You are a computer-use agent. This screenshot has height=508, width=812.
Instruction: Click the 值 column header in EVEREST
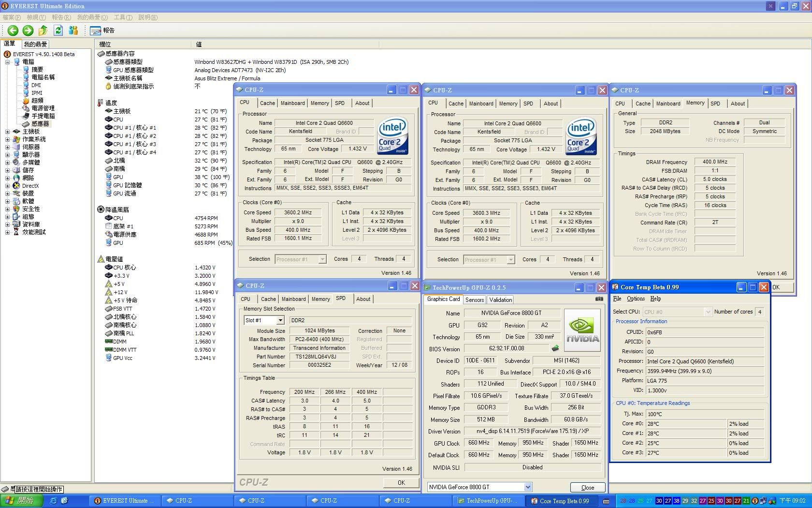click(287, 44)
